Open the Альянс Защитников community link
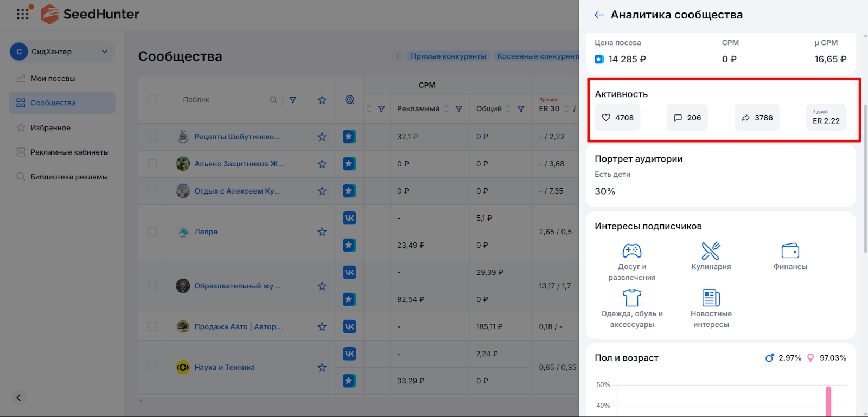 click(239, 164)
